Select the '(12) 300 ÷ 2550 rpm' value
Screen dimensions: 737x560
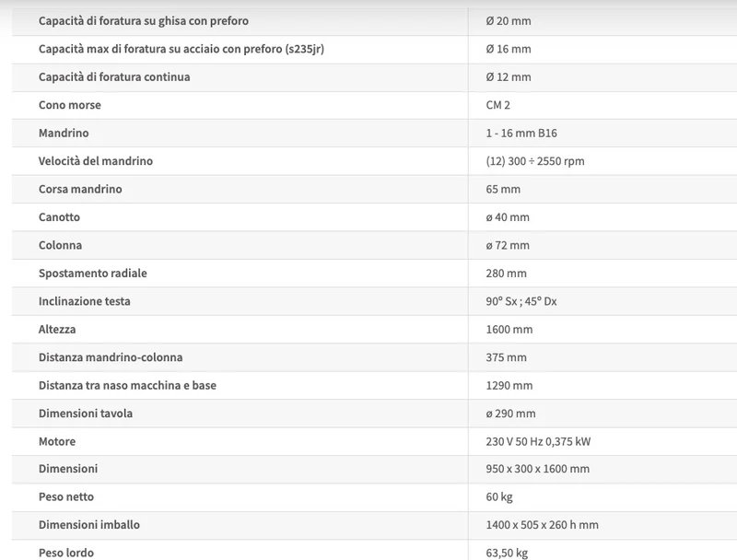point(535,161)
